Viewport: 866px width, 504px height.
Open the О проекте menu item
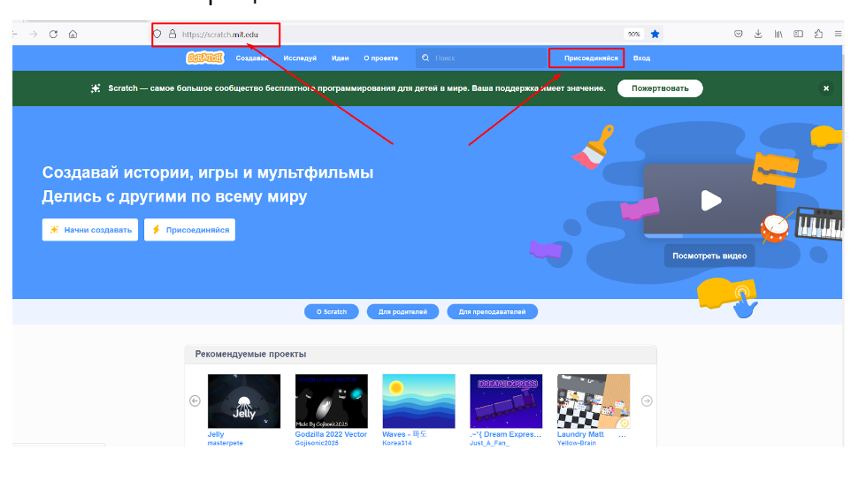point(380,58)
